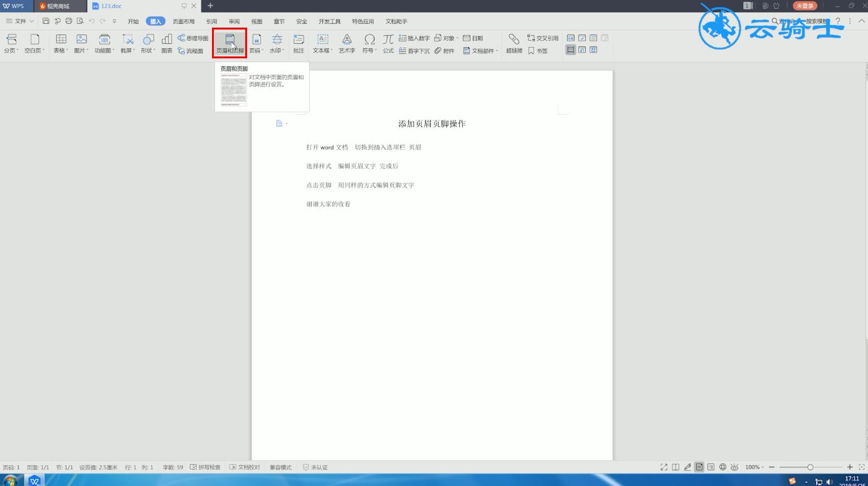
Task: Click the zoom out minus button
Action: [772, 467]
